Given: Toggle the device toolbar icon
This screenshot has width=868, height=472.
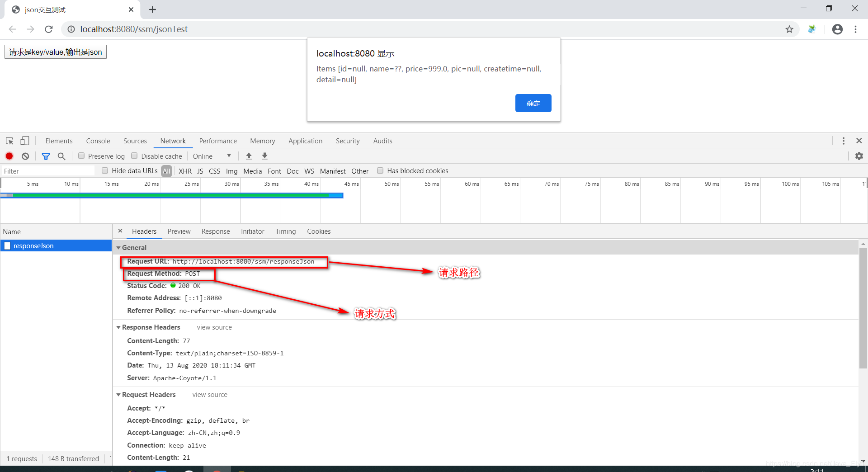Looking at the screenshot, I should tap(25, 141).
